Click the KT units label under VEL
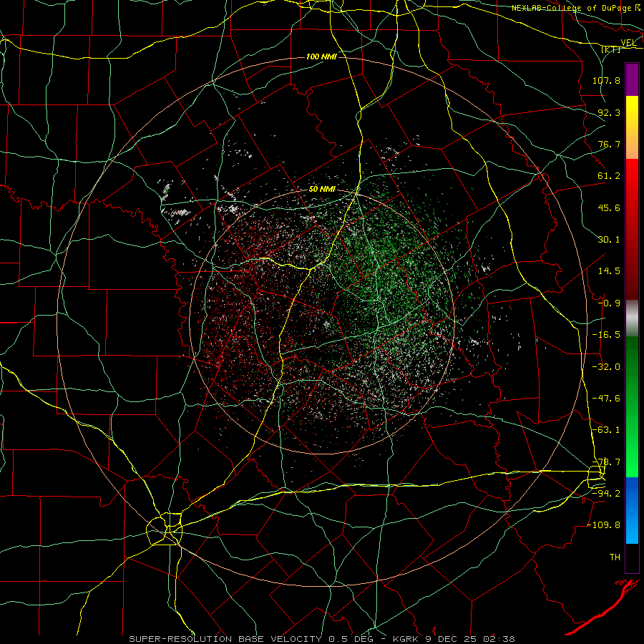The height and width of the screenshot is (644, 644). (611, 49)
